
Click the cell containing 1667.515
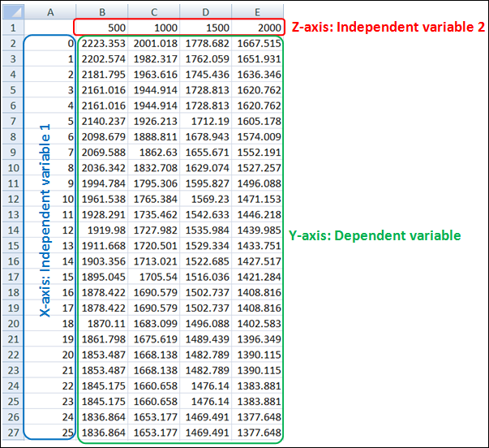[259, 43]
